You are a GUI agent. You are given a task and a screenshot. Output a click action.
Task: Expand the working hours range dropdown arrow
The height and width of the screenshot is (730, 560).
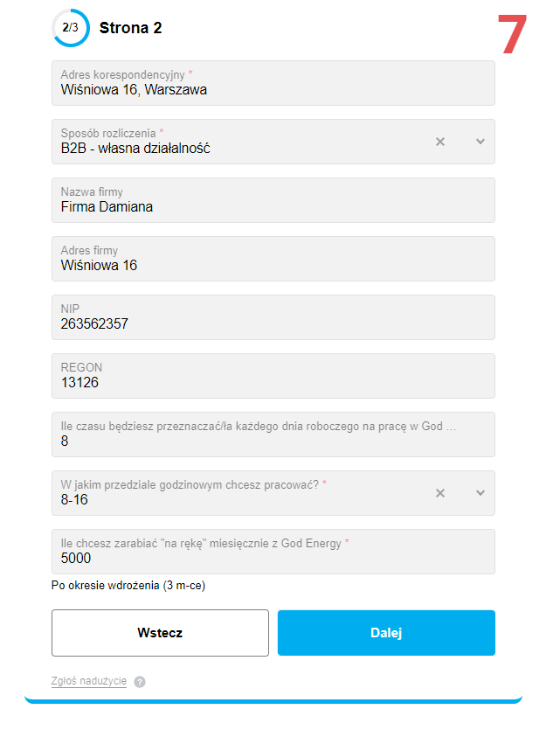pyautogui.click(x=480, y=493)
